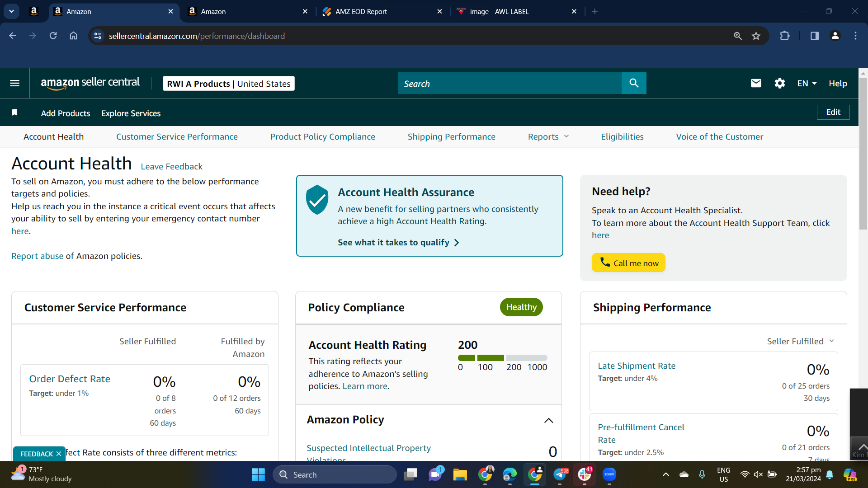Open the Help page

838,83
